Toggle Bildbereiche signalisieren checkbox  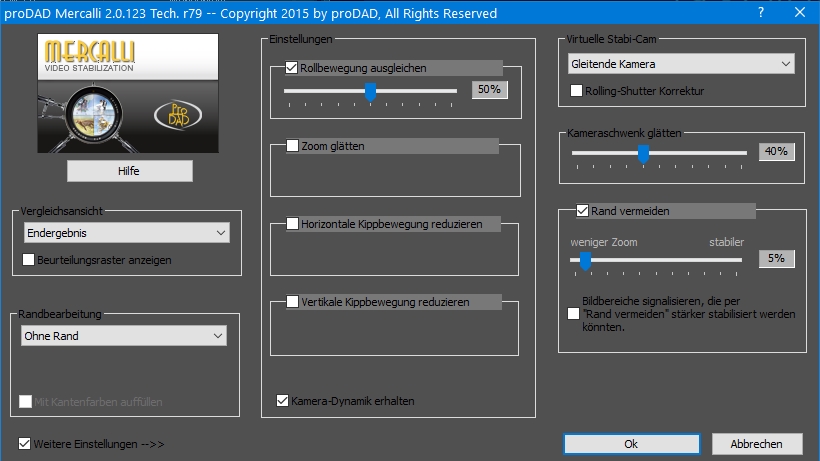pos(574,314)
